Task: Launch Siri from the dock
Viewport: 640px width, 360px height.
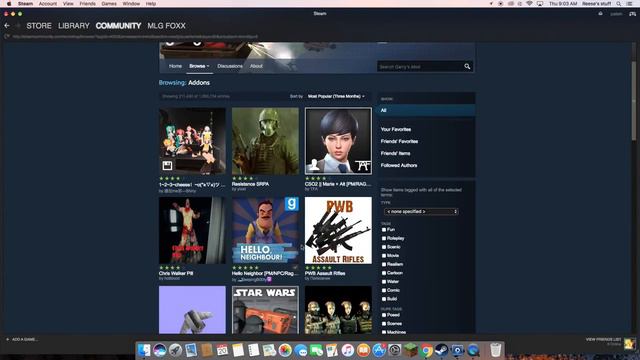Action: pos(160,350)
